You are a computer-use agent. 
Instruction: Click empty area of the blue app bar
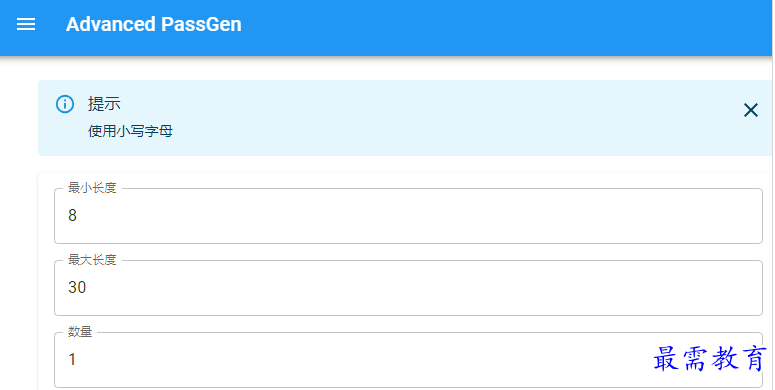494,27
